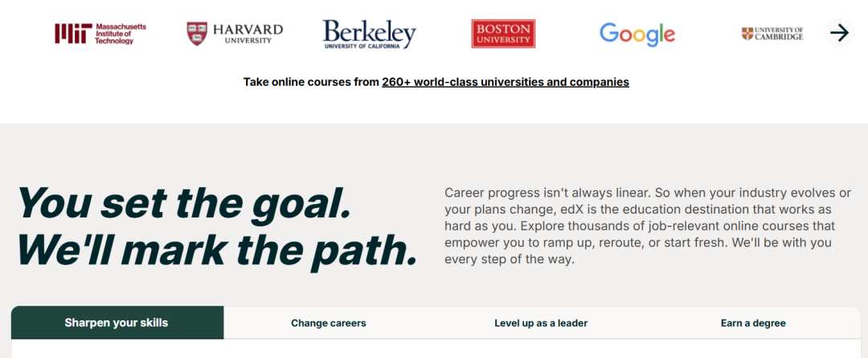The height and width of the screenshot is (358, 868).
Task: Click the We'll mark the path heading line
Action: [217, 250]
